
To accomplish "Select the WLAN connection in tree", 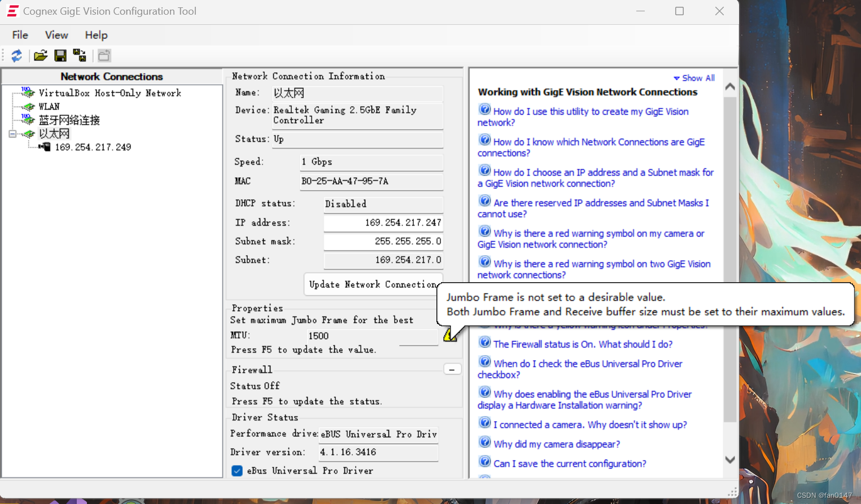I will [x=49, y=107].
